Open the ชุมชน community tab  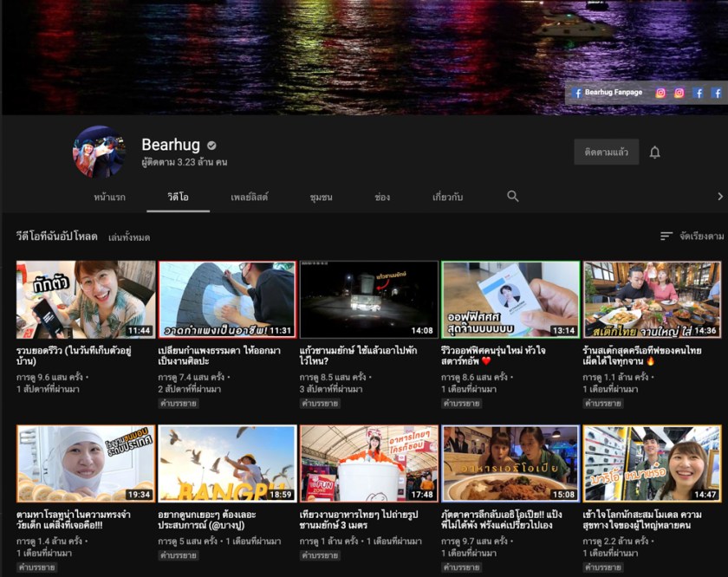(x=321, y=198)
